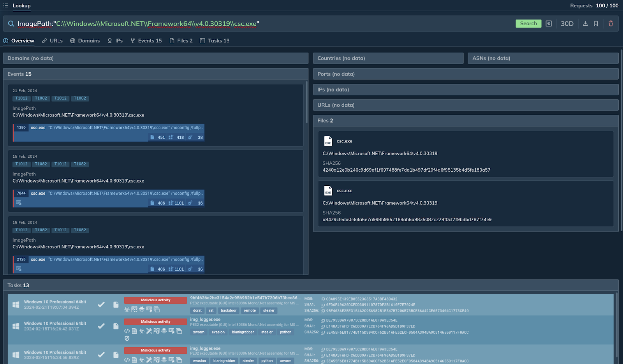
Task: Copy the MD5 hash of the first task
Action: (323, 299)
